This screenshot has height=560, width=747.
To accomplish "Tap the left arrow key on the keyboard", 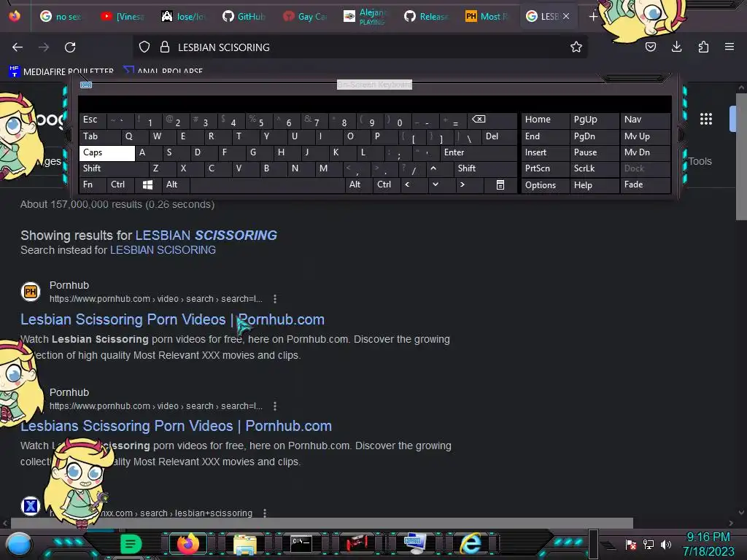I will point(407,184).
